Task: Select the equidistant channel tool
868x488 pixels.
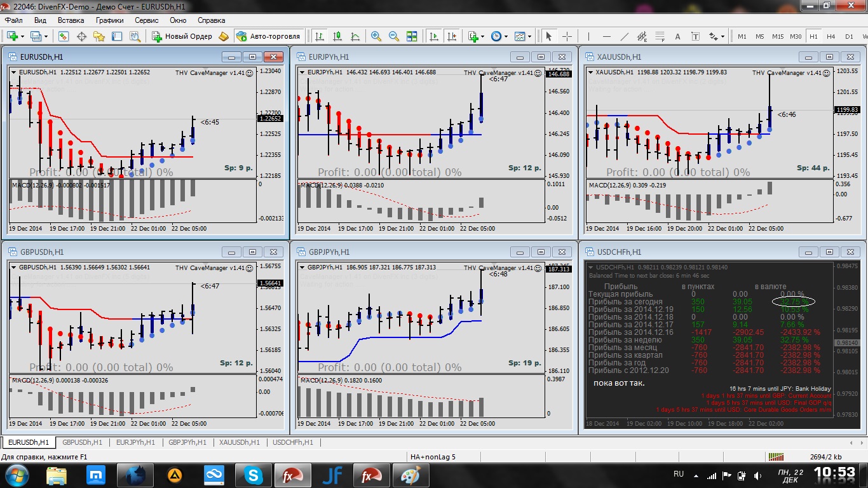Action: (x=642, y=36)
